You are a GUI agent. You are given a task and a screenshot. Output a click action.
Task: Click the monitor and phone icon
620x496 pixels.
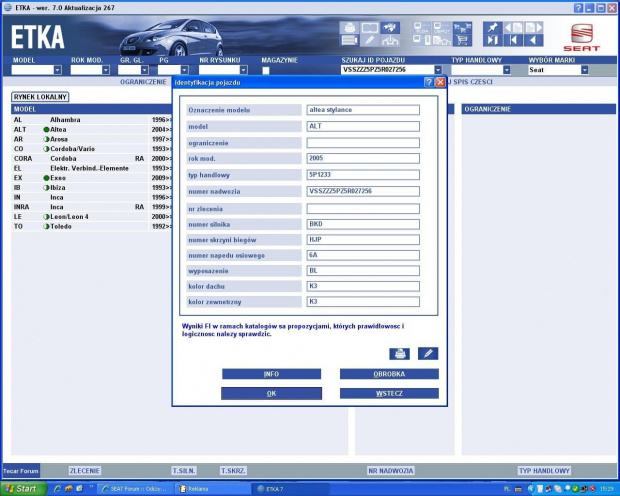[x=422, y=40]
